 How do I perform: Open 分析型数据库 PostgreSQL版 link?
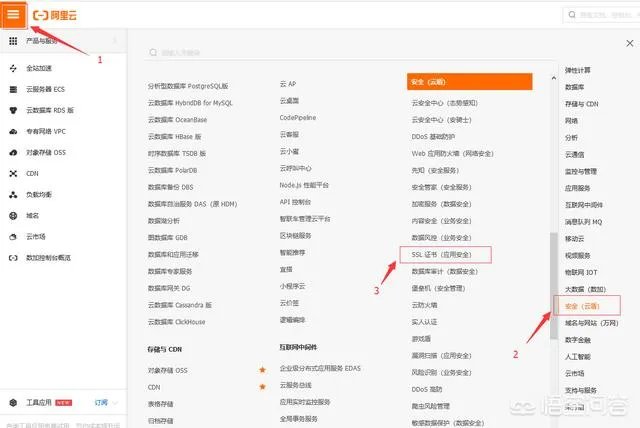pyautogui.click(x=188, y=86)
